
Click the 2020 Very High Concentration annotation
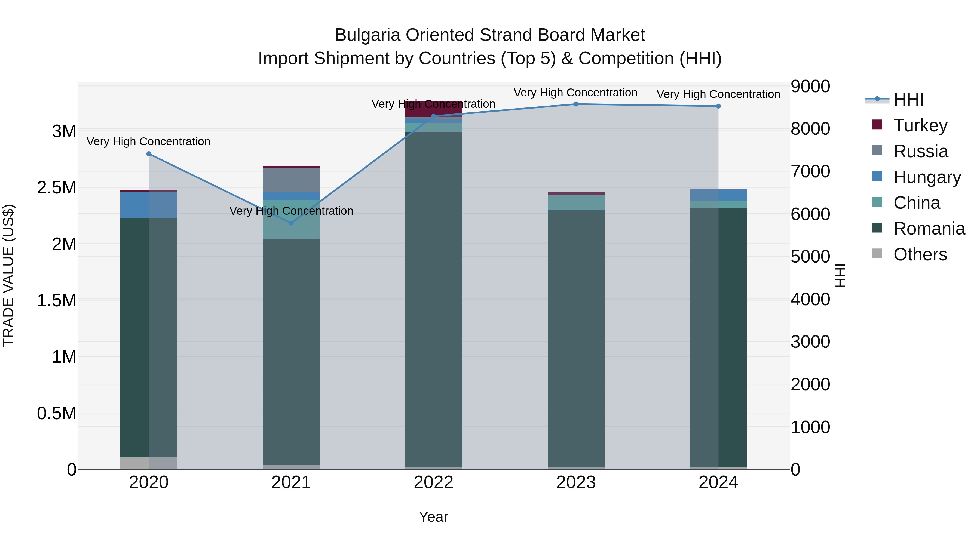click(148, 141)
